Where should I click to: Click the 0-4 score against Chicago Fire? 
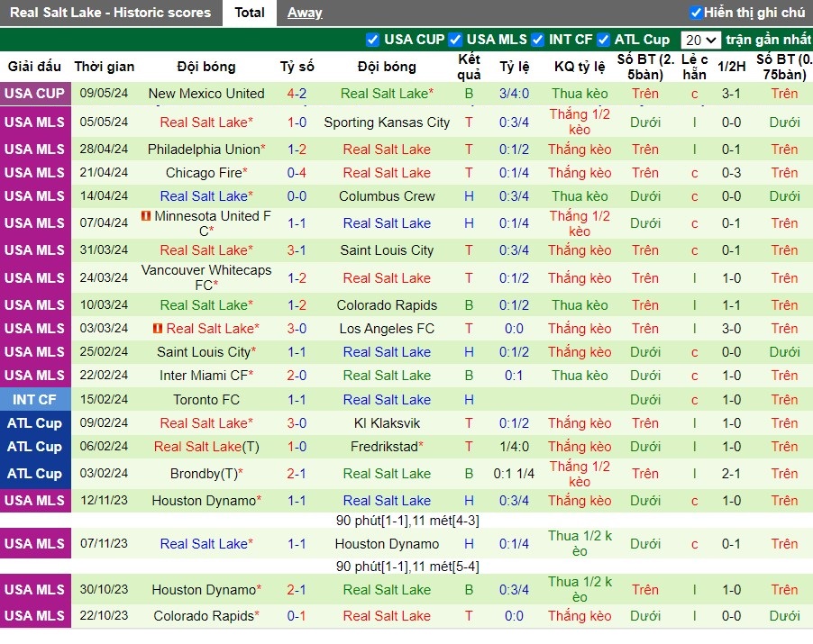[x=297, y=173]
